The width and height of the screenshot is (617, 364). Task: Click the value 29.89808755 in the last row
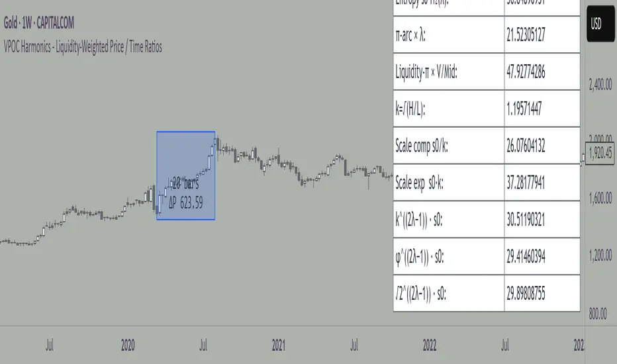point(542,293)
